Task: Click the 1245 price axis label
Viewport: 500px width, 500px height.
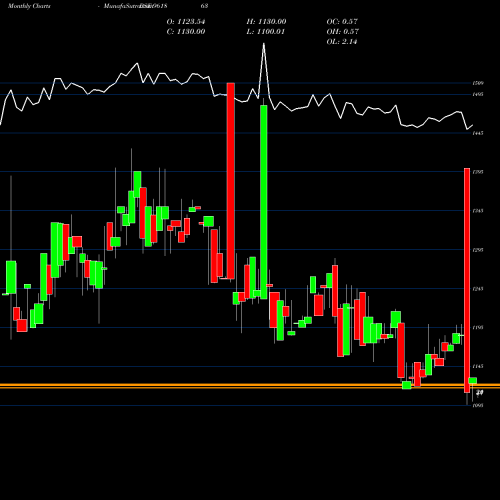Action: point(478,289)
